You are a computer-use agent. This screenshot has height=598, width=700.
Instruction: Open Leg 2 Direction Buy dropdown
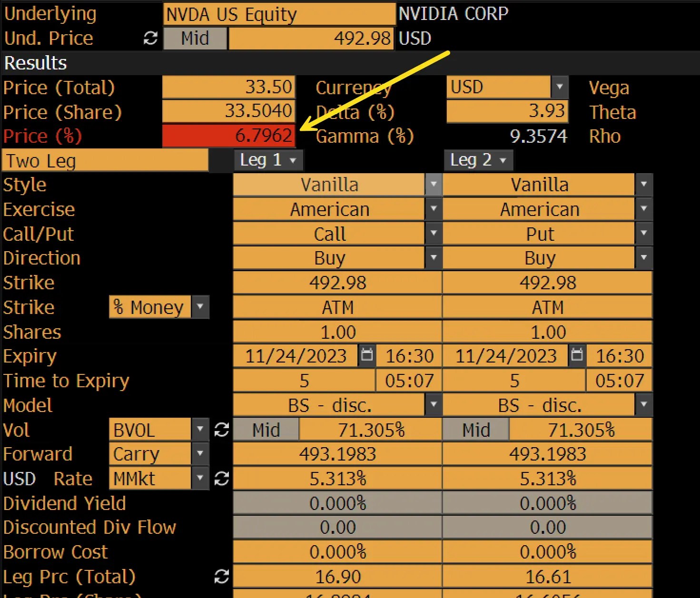tap(644, 258)
